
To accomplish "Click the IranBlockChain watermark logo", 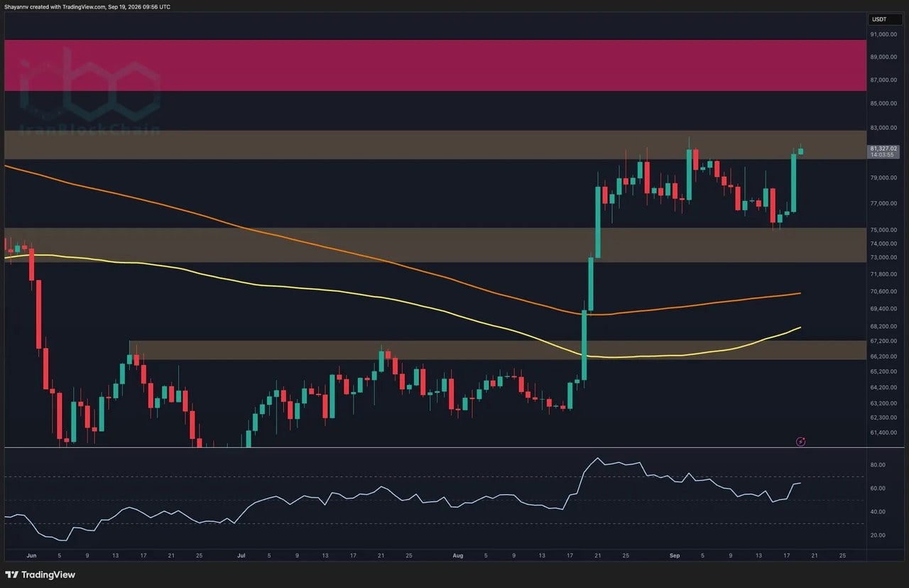I will [x=90, y=92].
